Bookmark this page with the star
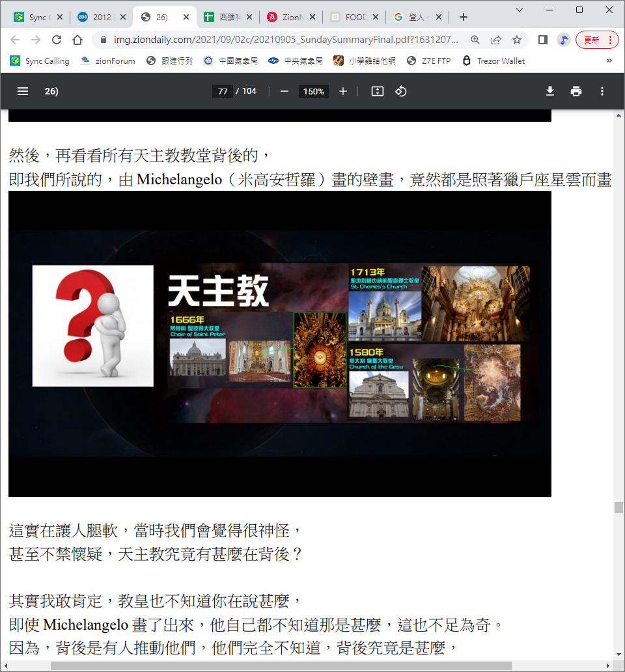625x672 pixels. pyautogui.click(x=517, y=40)
